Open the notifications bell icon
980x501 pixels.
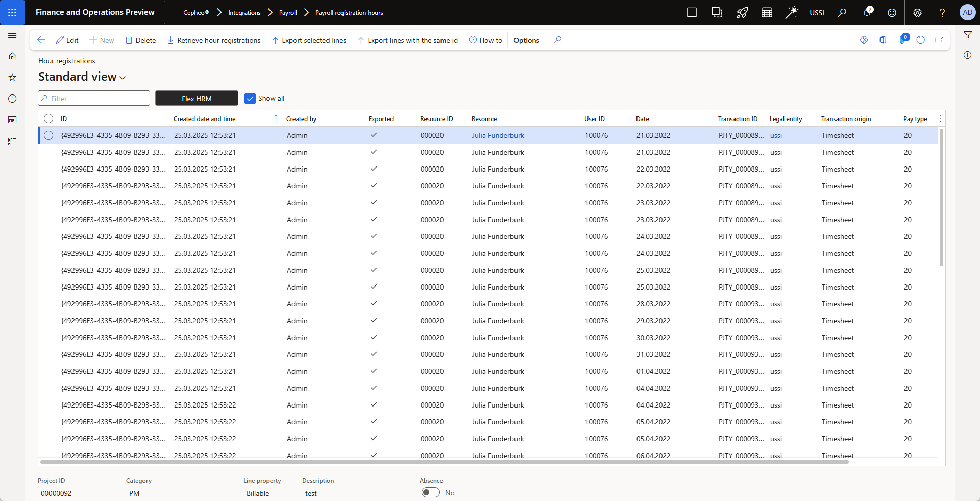coord(867,12)
